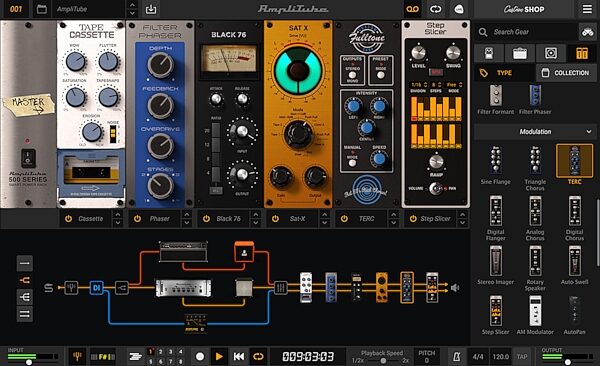Open the TERC slot up/down selector
The width and height of the screenshot is (600, 366).
393,219
